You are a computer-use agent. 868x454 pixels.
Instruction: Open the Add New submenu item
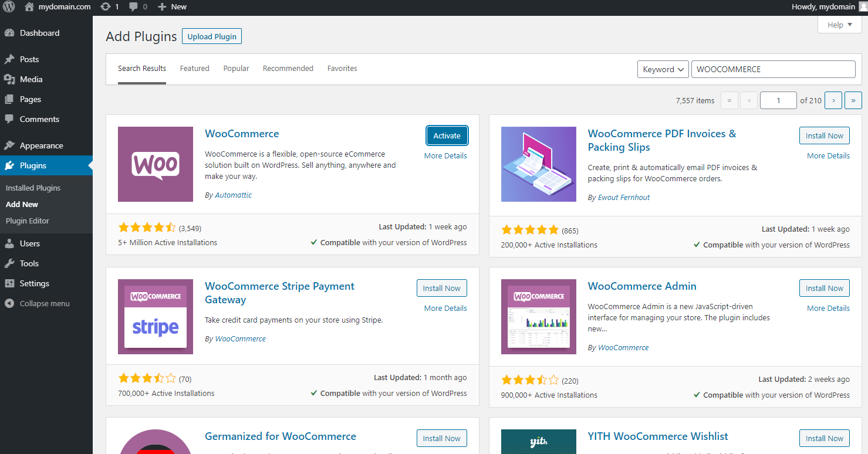tap(22, 204)
